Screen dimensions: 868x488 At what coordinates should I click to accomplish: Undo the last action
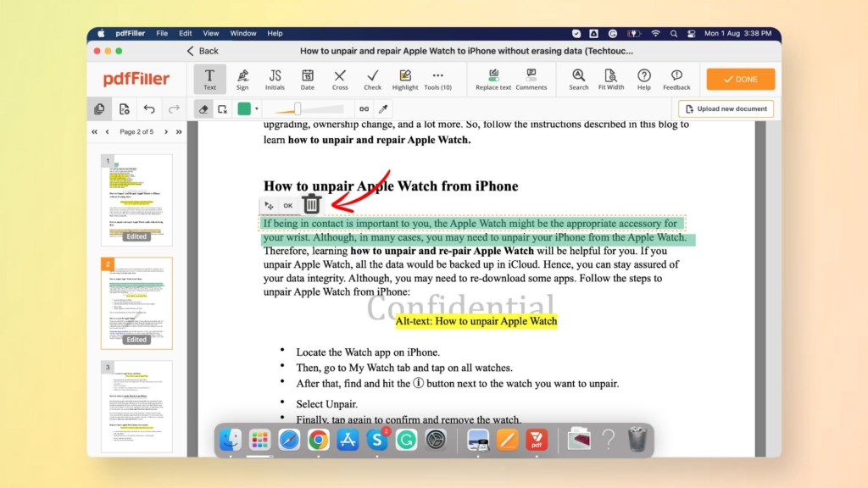[149, 109]
